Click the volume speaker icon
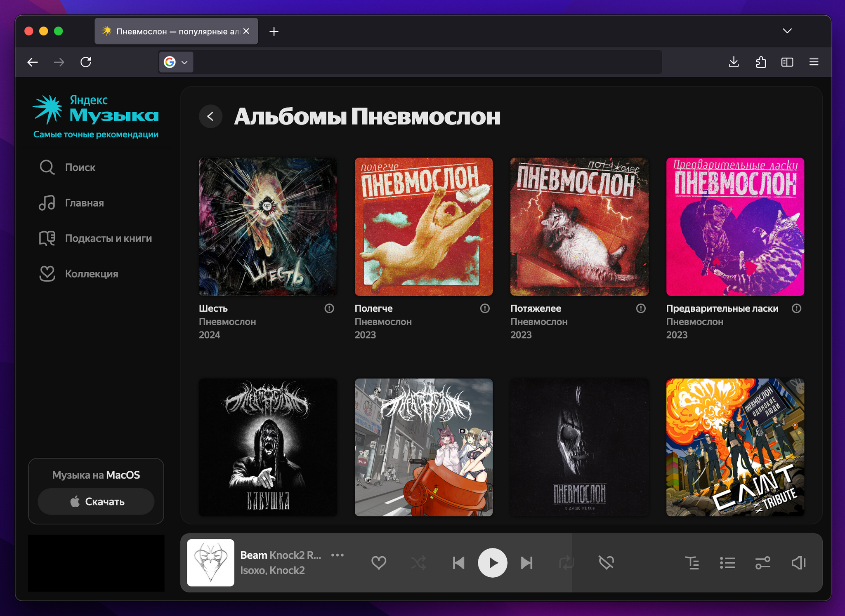 click(798, 563)
